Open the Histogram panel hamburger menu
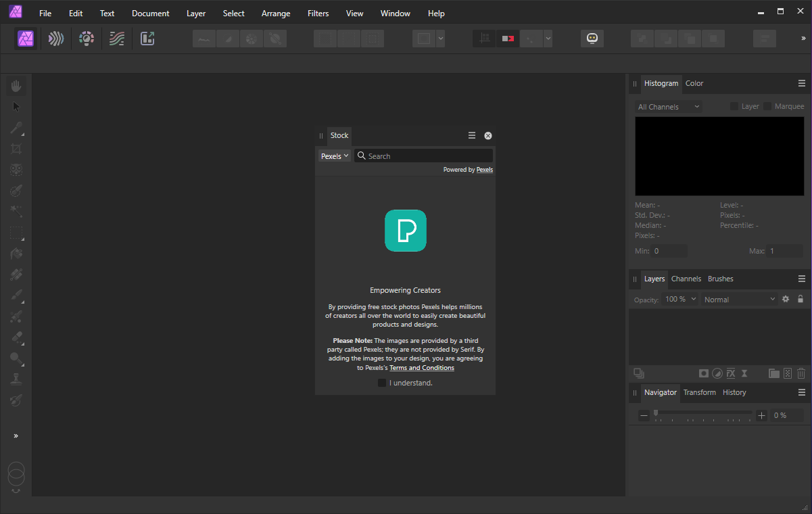 (802, 83)
